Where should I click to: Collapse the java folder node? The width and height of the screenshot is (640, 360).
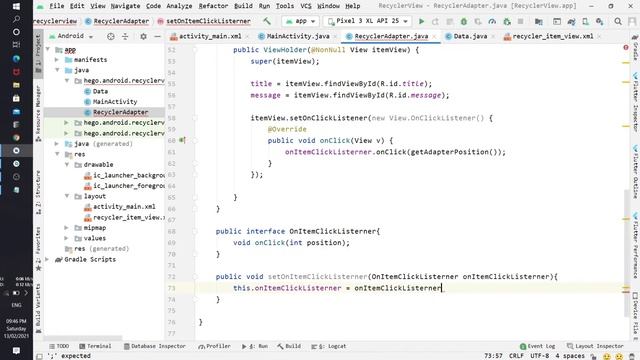[57, 70]
